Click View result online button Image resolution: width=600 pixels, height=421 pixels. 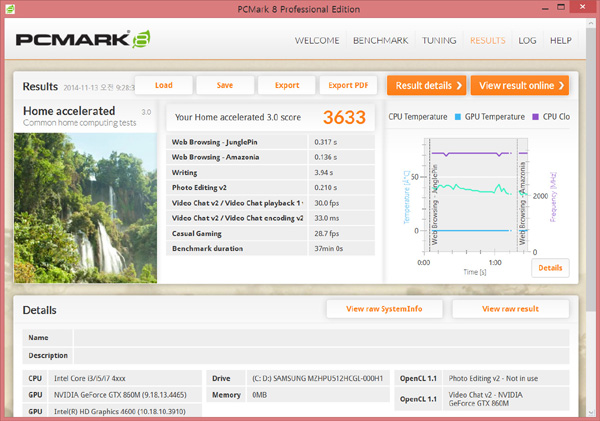(x=519, y=85)
